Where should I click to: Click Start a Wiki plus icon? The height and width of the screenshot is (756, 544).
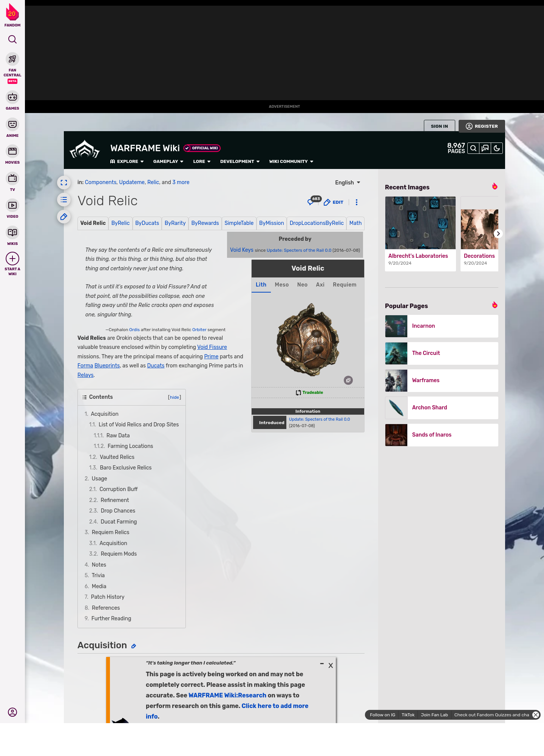pos(12,259)
